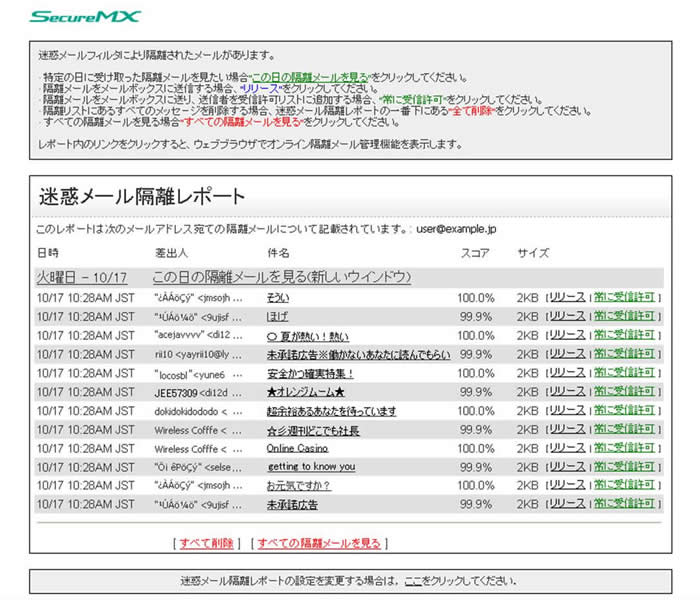Click the 日時 column header

(x=47, y=253)
